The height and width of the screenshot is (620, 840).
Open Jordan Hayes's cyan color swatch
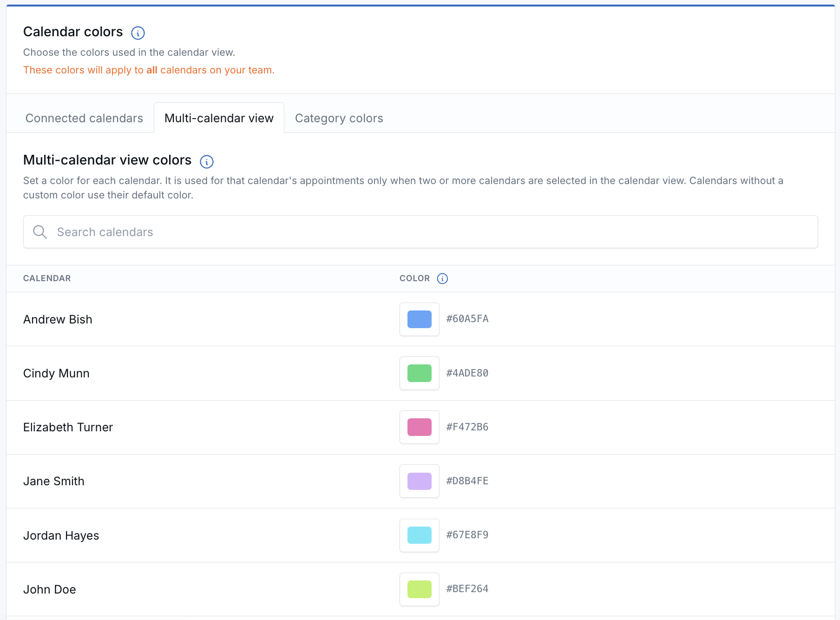420,535
